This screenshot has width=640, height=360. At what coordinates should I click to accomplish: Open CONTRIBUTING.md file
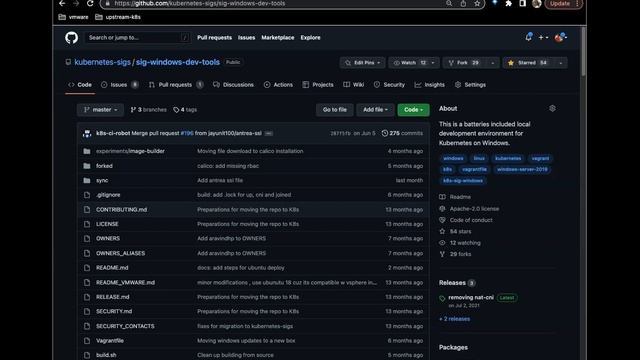coord(122,209)
